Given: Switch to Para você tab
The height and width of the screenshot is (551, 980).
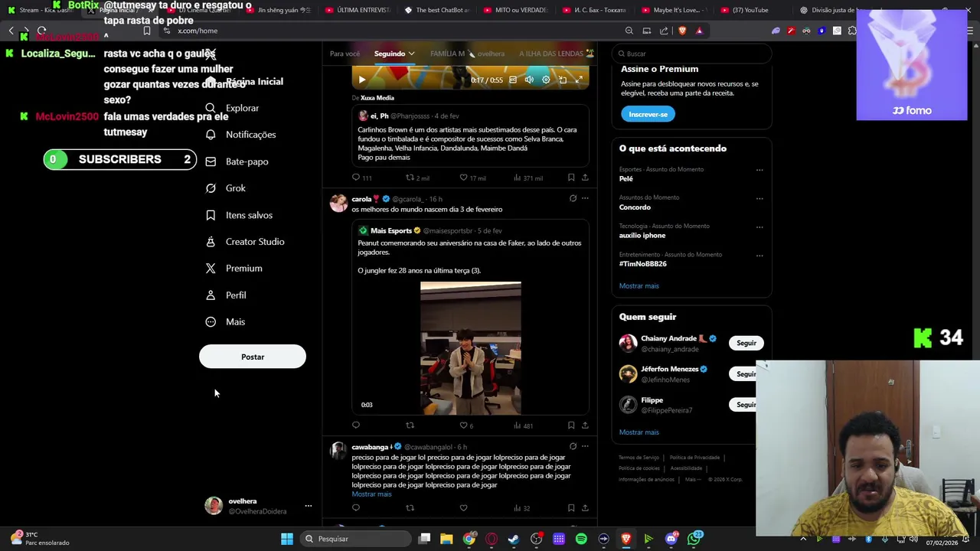Looking at the screenshot, I should (x=345, y=54).
